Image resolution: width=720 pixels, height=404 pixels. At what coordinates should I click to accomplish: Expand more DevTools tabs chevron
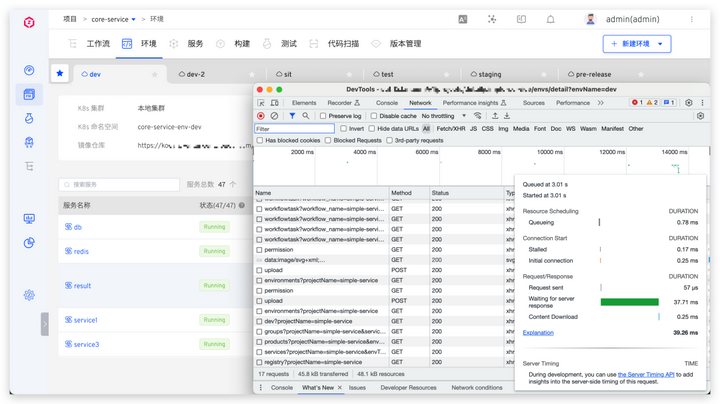coord(601,103)
